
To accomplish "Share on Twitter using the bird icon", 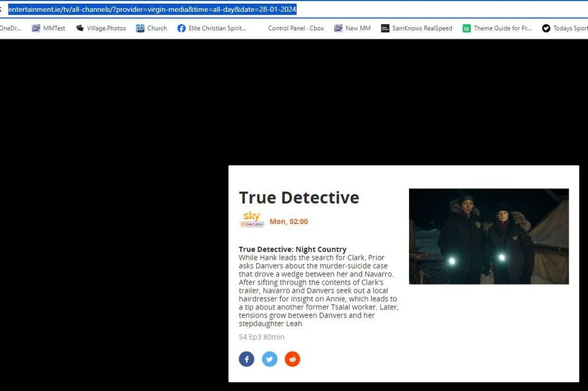I will 270,359.
